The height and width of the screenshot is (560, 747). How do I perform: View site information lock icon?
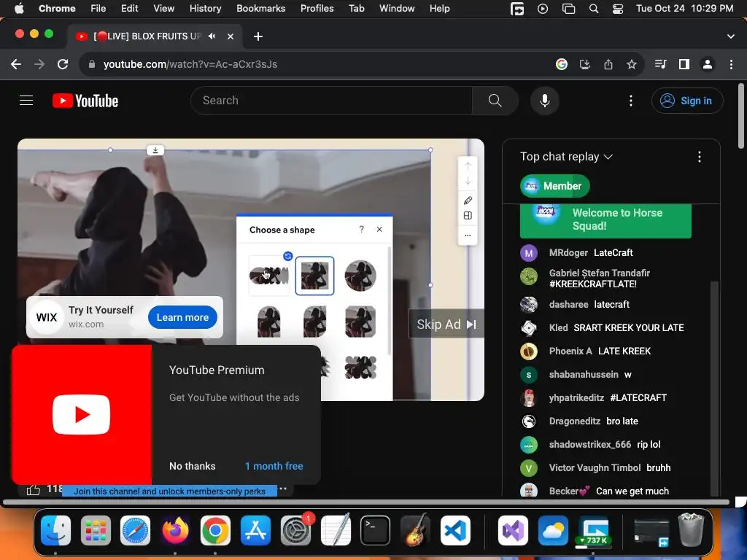(92, 64)
